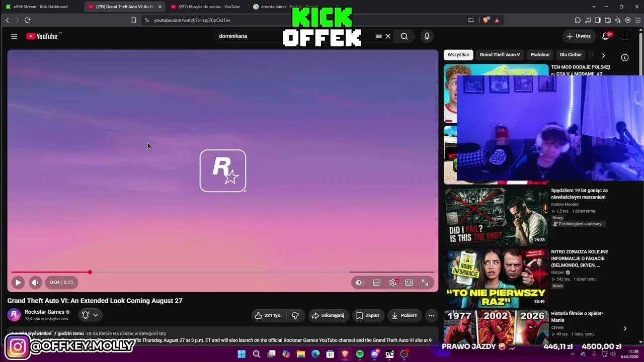Image resolution: width=644 pixels, height=362 pixels.
Task: Open Brave VPN shield icon
Action: [628, 20]
